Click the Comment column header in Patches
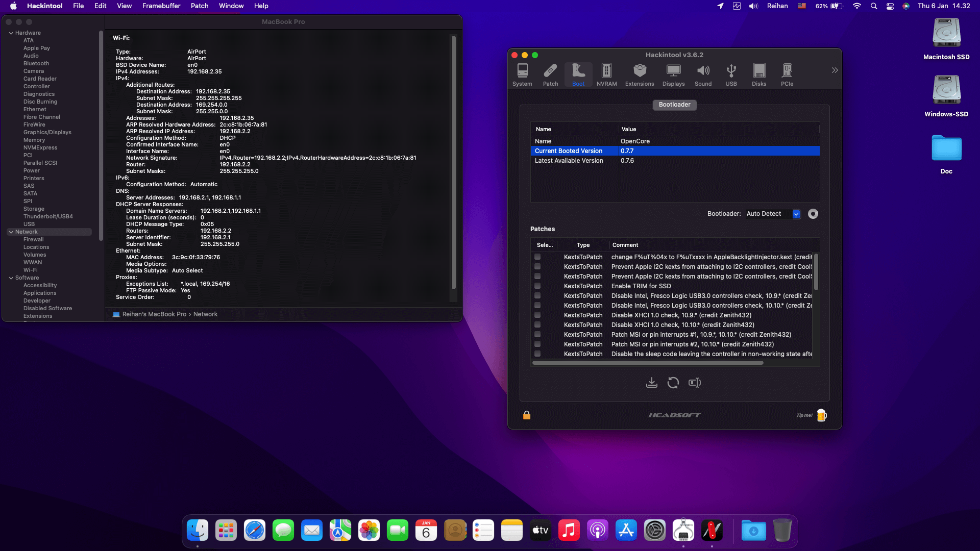 pyautogui.click(x=625, y=245)
